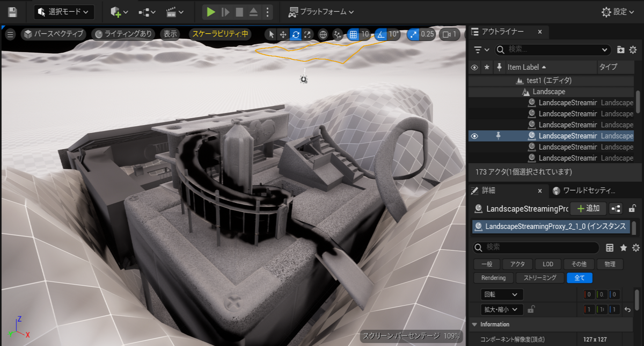Toggle grid snapping in viewport
The height and width of the screenshot is (346, 644).
pos(353,34)
